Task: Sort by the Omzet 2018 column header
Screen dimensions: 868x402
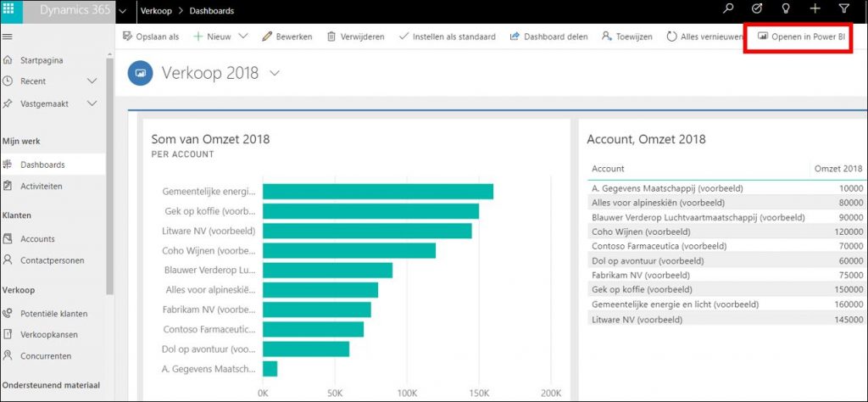Action: point(838,168)
